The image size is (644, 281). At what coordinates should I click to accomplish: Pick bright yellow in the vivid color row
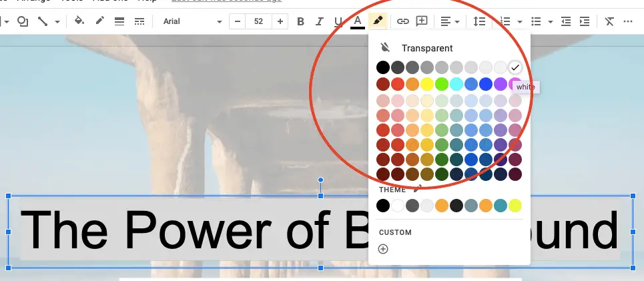427,84
